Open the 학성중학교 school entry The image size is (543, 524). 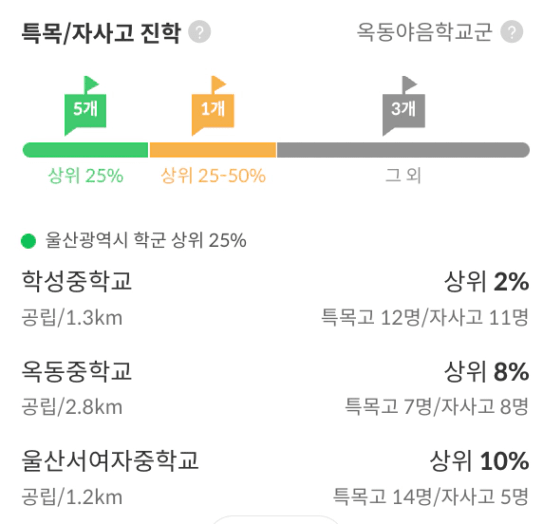[275, 300]
